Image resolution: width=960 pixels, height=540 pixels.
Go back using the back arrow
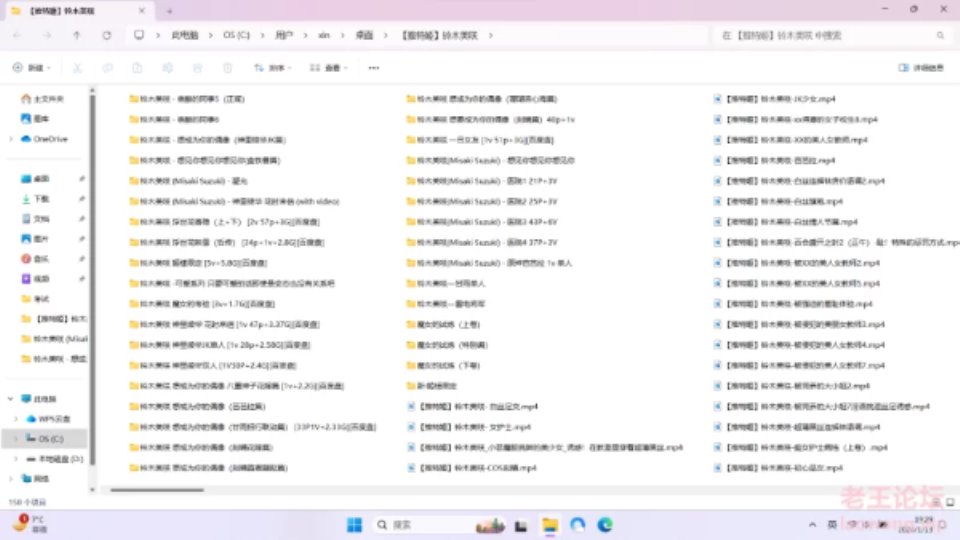tap(17, 36)
